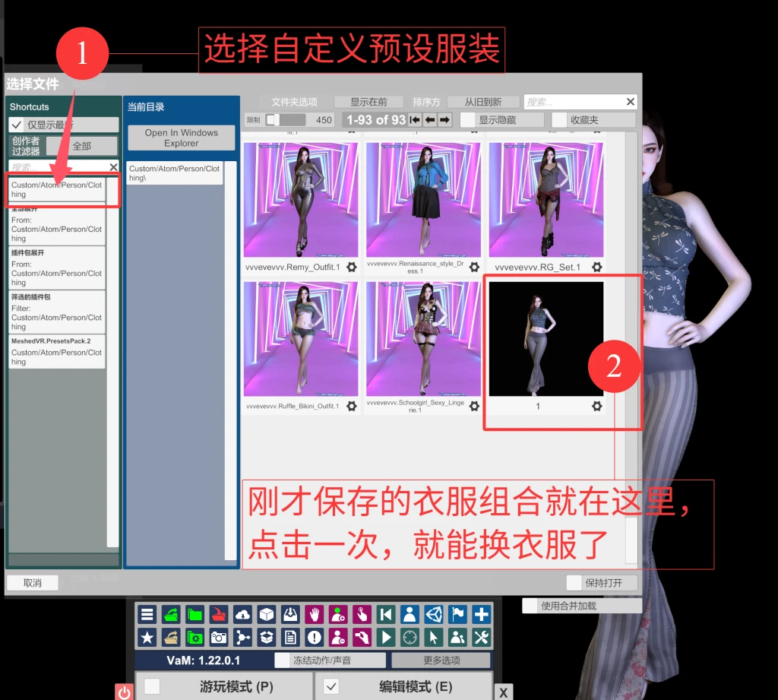Viewport: 778px width, 700px height.
Task: Open the main hamburger menu
Action: click(147, 615)
